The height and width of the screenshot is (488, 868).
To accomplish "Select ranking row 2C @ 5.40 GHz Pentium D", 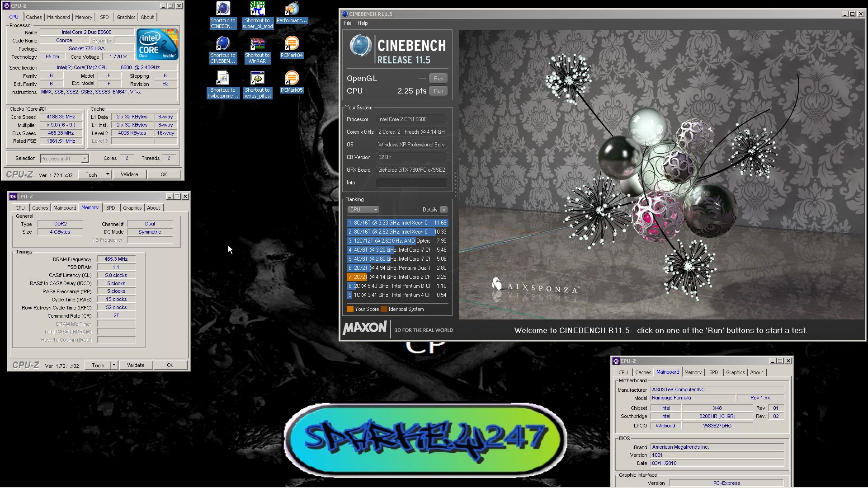I will pyautogui.click(x=397, y=286).
